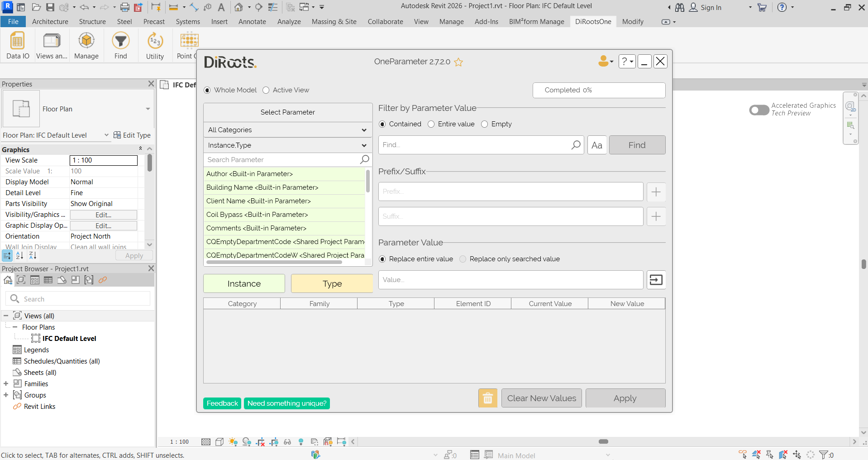Click the Find text input field
This screenshot has width=868, height=460.
click(481, 145)
